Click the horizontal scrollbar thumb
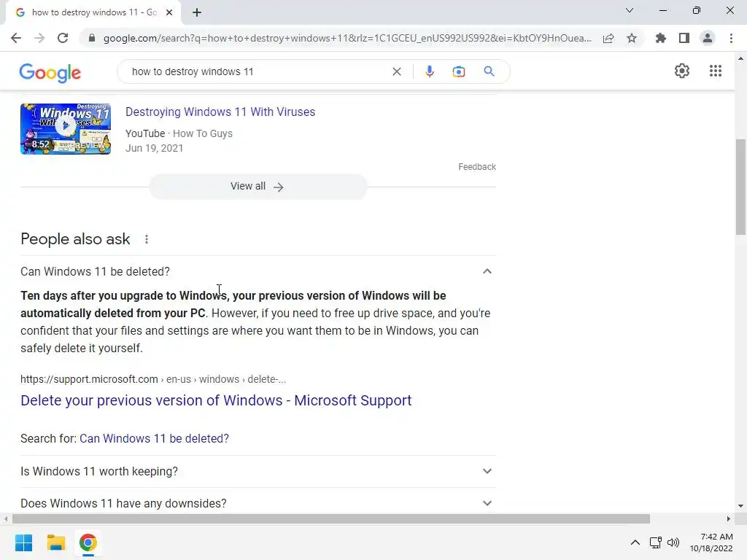 331,518
